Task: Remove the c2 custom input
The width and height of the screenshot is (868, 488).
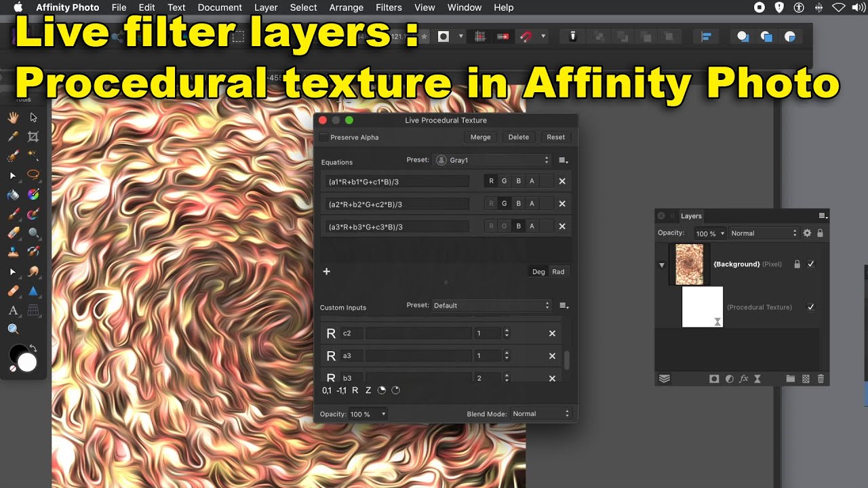Action: pyautogui.click(x=552, y=333)
